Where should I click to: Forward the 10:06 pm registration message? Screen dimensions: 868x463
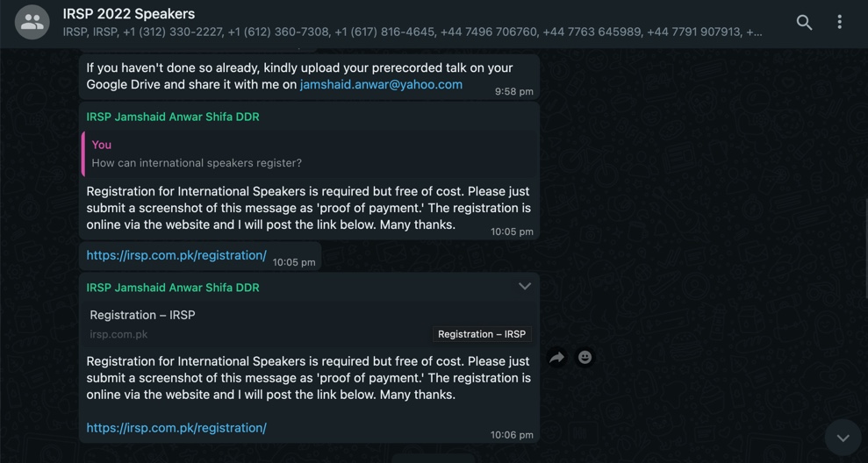pos(556,357)
